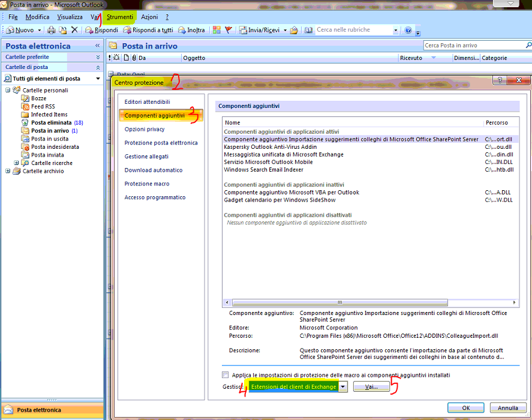The height and width of the screenshot is (420, 532).
Task: Click the Feed RSS orange icon
Action: click(25, 107)
